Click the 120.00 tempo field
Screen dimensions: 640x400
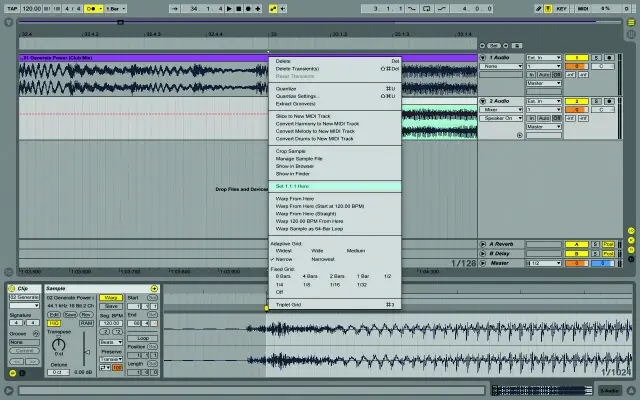pyautogui.click(x=31, y=9)
